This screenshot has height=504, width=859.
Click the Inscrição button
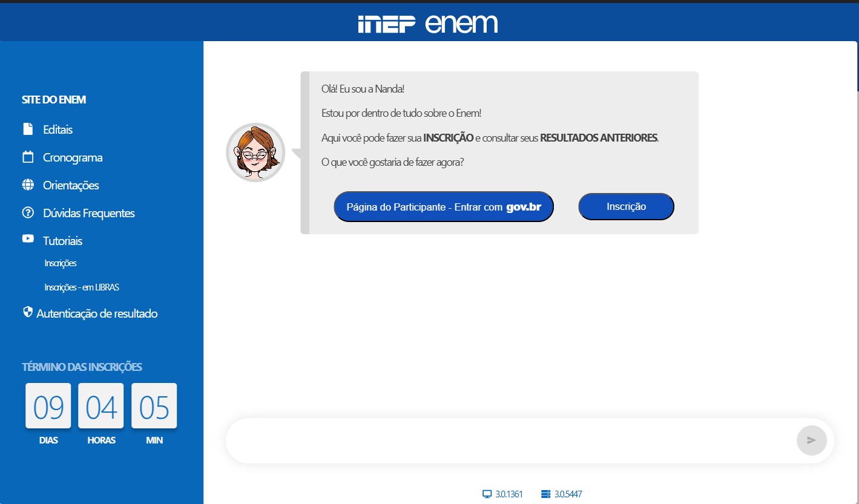click(x=627, y=207)
